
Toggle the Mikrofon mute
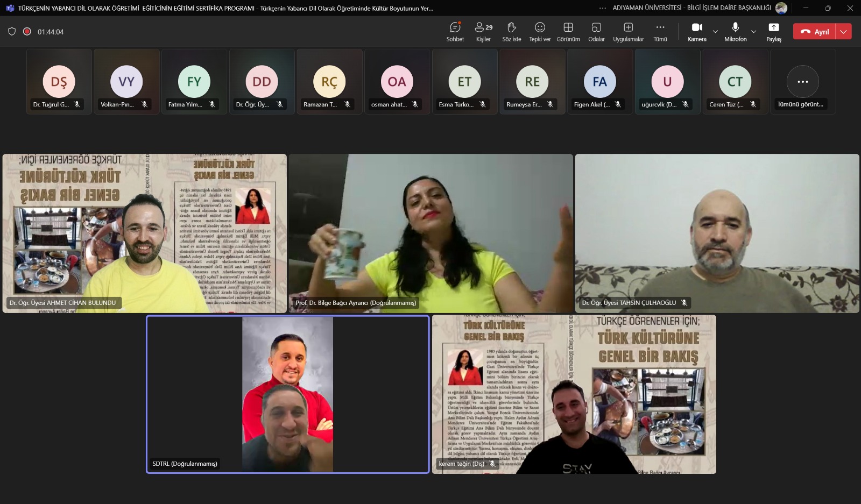click(735, 32)
